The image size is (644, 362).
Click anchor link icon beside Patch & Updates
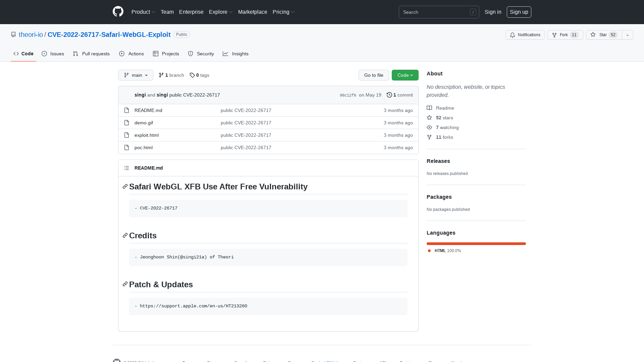point(125,284)
